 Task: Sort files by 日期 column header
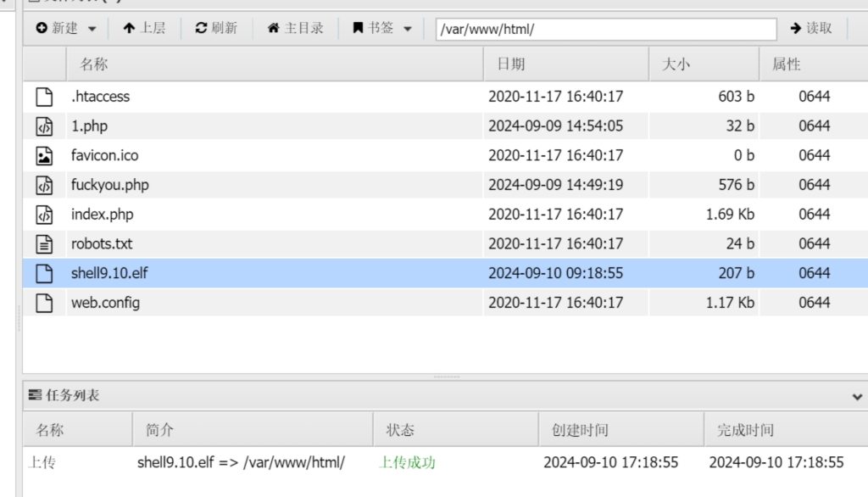(x=511, y=64)
